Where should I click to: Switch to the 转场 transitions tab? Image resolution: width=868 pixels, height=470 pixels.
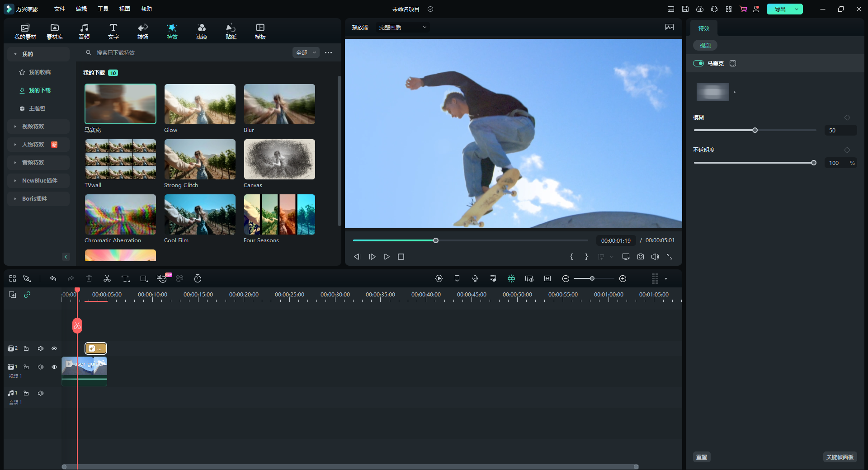pos(143,31)
